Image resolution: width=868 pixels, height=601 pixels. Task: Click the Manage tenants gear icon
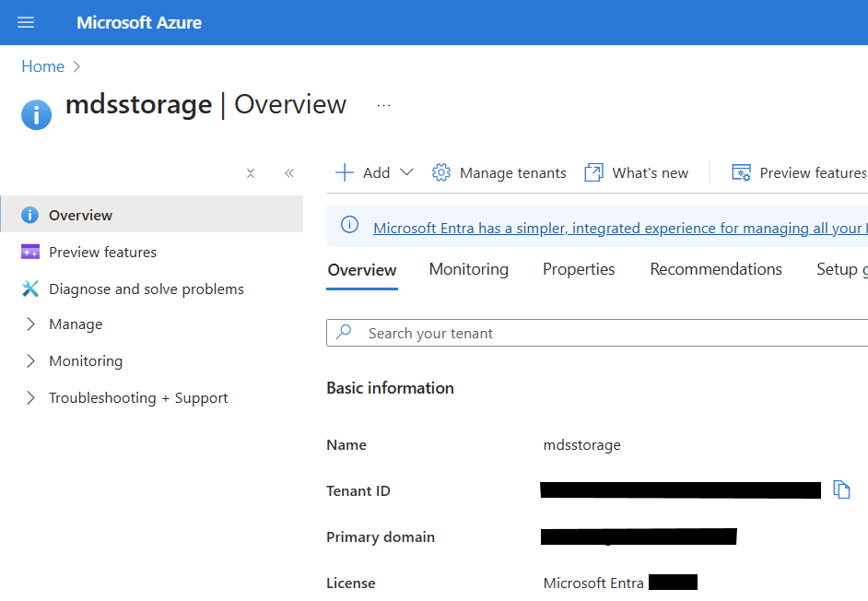pos(441,172)
